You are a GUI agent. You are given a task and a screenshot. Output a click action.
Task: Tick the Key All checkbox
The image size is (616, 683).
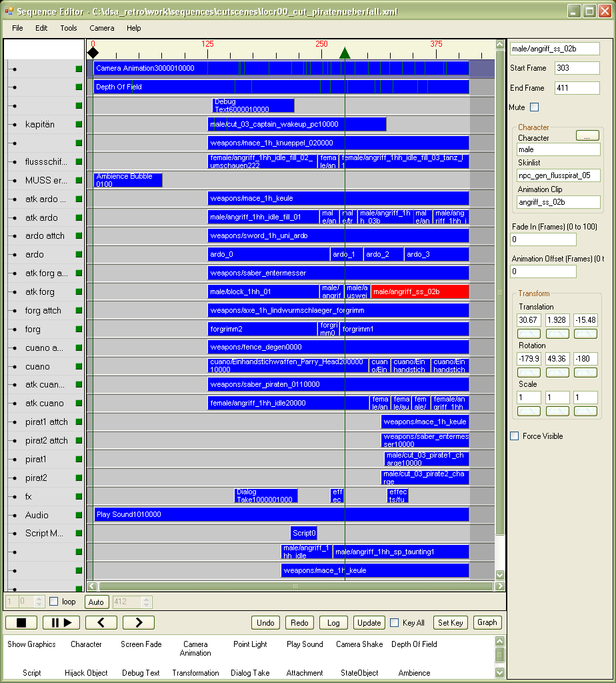pos(394,623)
